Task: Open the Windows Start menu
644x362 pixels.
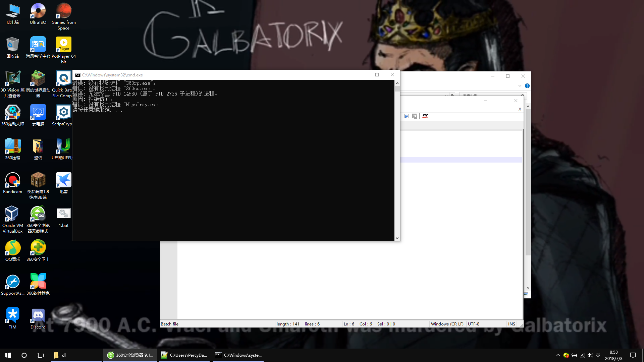Action: click(x=8, y=355)
